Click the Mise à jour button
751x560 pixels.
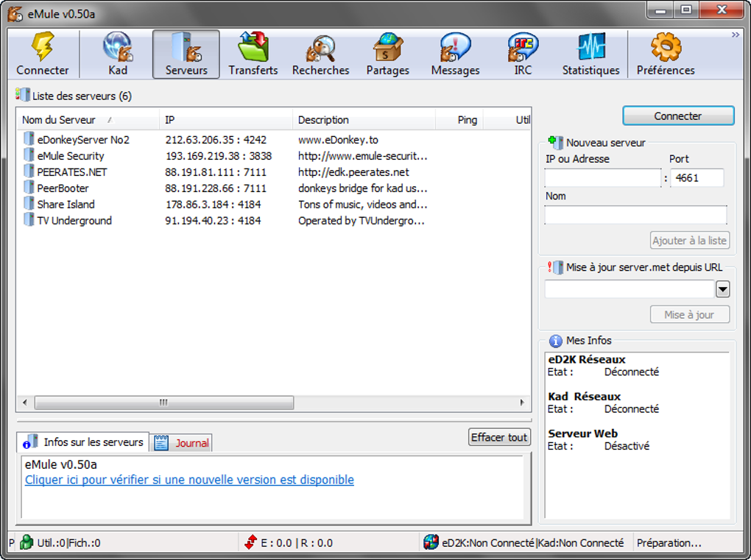click(x=690, y=314)
